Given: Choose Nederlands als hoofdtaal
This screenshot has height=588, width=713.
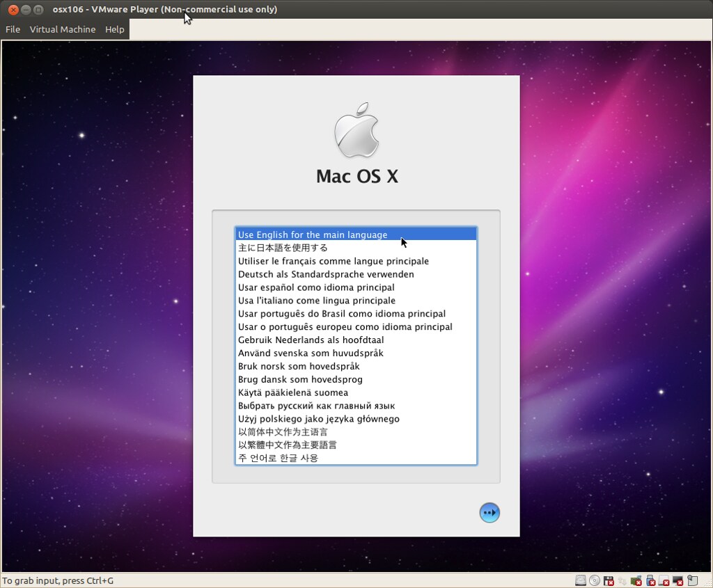Looking at the screenshot, I should 311,340.
